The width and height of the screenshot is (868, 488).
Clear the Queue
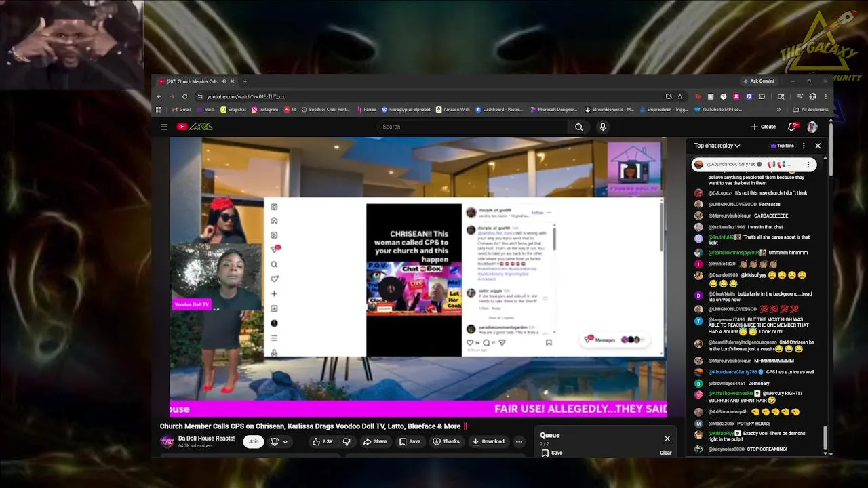coord(666,453)
